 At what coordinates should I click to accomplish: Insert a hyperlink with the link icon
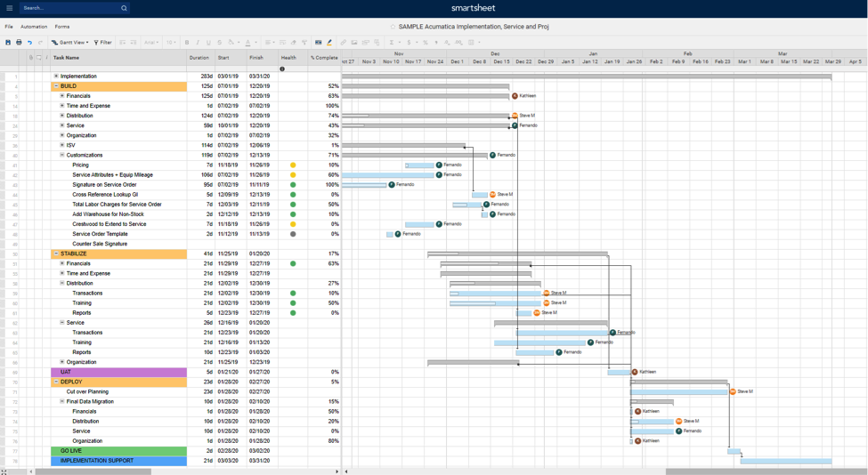click(x=344, y=42)
